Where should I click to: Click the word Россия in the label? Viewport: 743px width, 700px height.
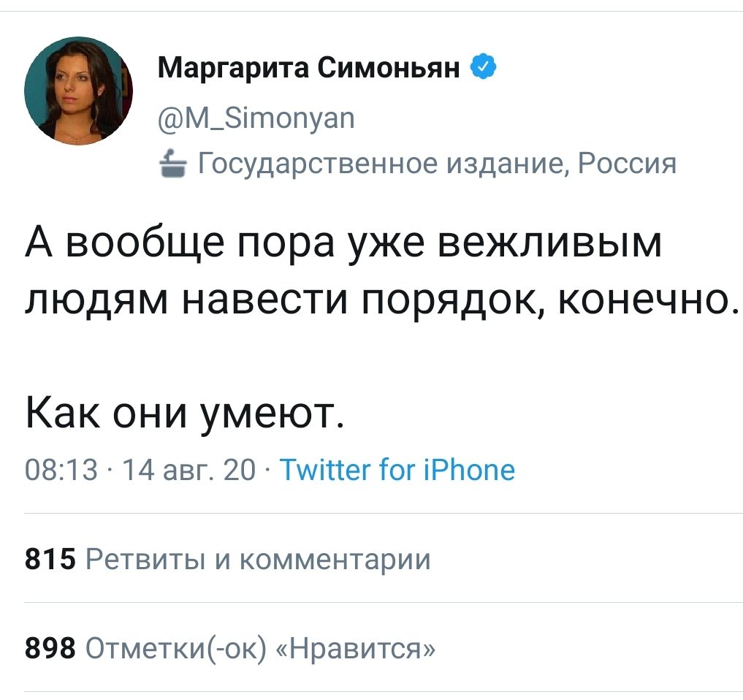[x=628, y=162]
